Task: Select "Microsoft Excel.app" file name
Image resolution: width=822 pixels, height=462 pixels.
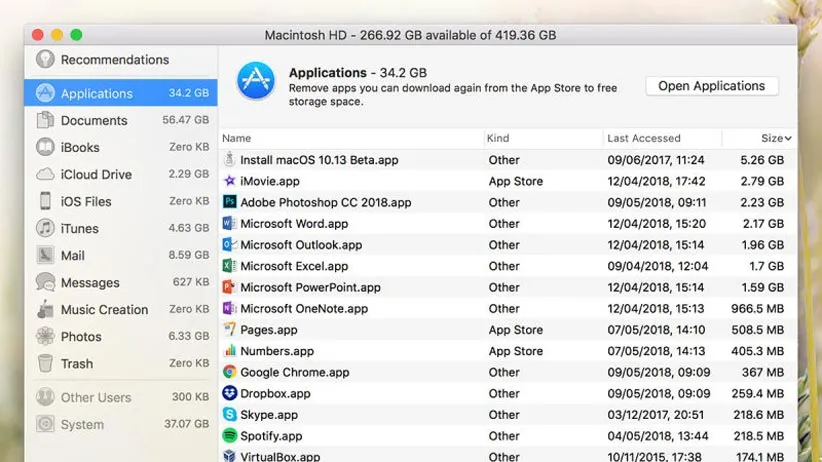Action: click(x=294, y=266)
